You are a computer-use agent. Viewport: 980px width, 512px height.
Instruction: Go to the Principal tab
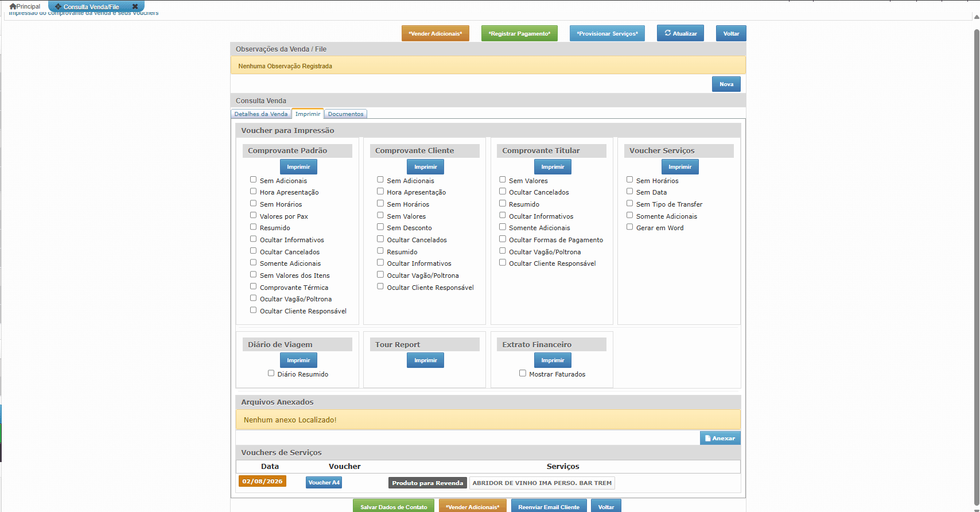25,6
